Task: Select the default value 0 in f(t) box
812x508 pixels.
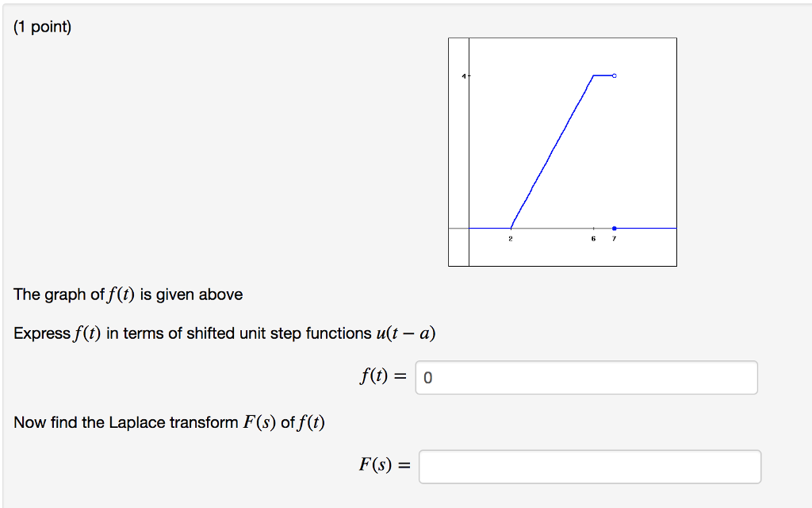Action: coord(427,378)
